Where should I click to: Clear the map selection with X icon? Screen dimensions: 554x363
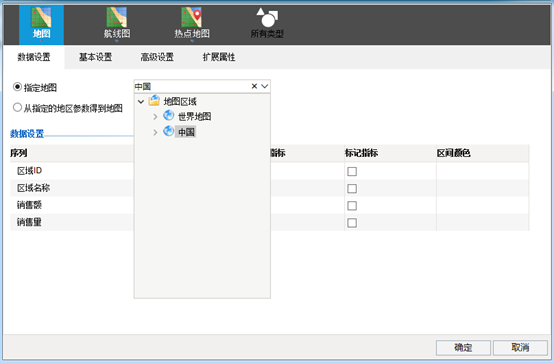254,86
